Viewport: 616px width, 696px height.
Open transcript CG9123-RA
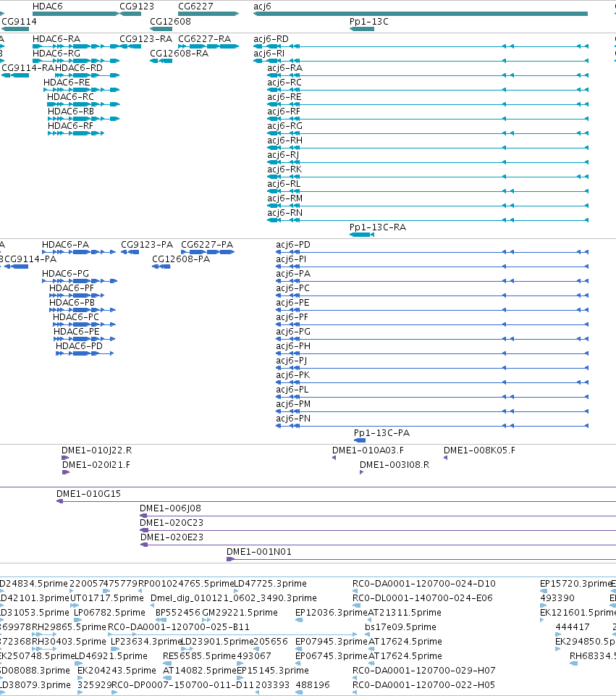click(145, 39)
